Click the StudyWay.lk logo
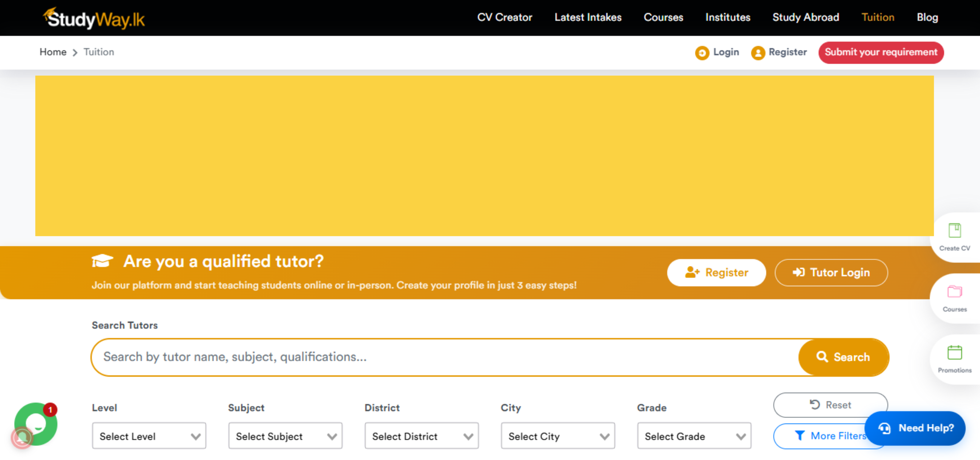This screenshot has height=460, width=980. point(94,18)
